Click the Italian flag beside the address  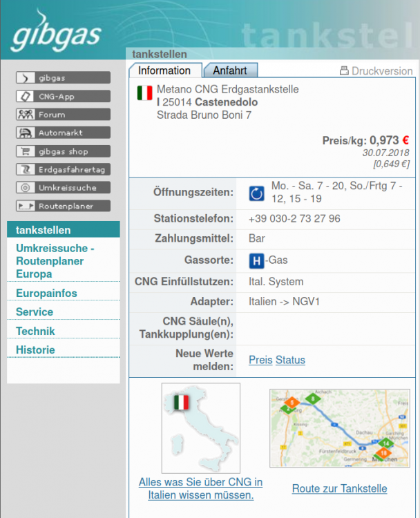pyautogui.click(x=145, y=93)
